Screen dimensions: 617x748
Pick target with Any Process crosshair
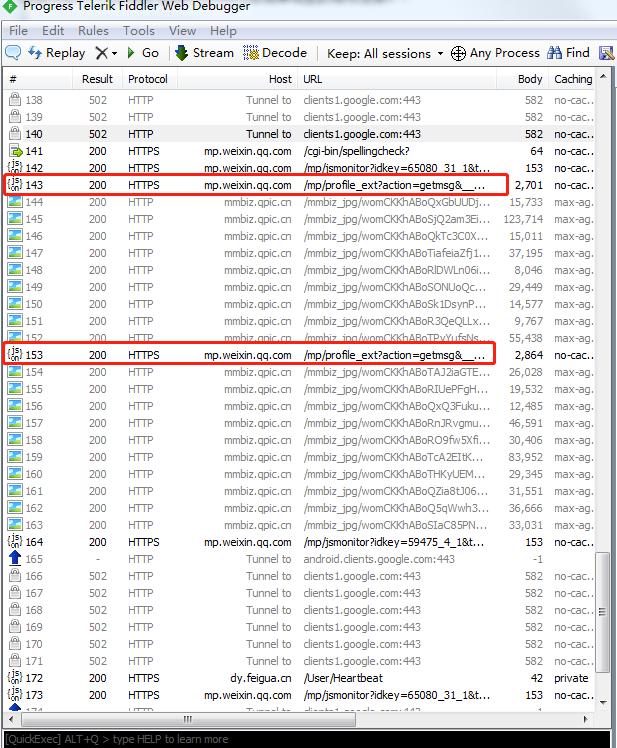pos(495,53)
